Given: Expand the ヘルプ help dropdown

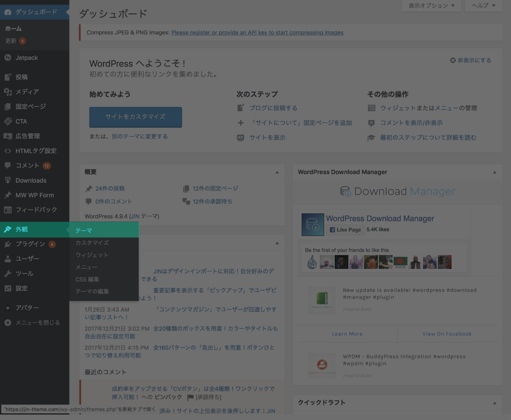Looking at the screenshot, I should click(483, 5).
